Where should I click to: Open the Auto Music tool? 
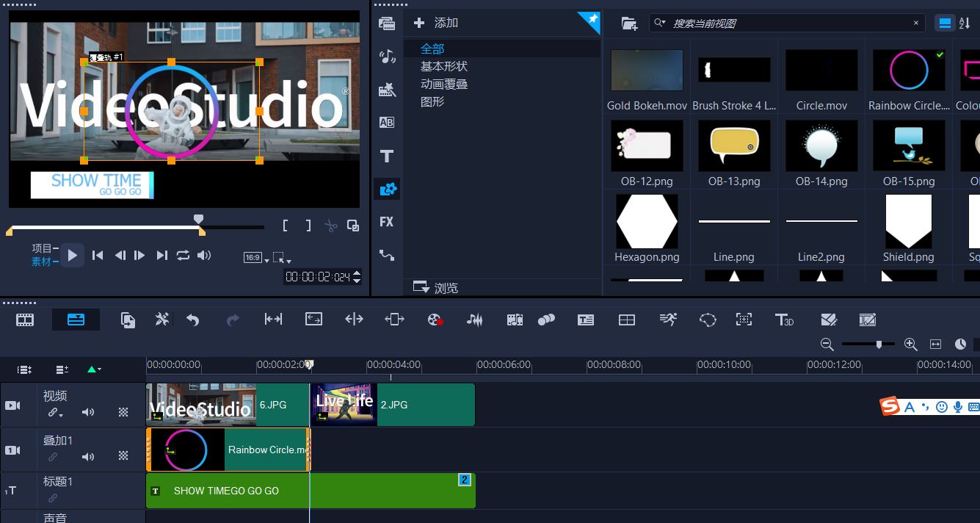(515, 320)
